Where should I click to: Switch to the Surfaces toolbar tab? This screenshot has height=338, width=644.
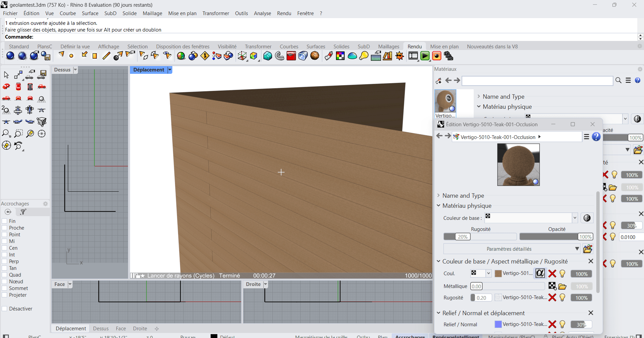coord(315,46)
